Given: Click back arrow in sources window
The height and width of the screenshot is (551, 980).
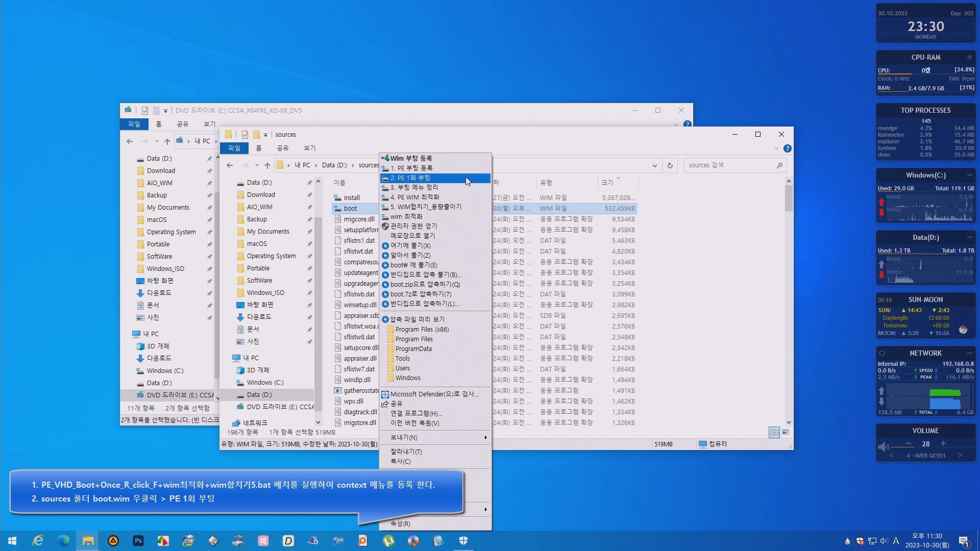Looking at the screenshot, I should [x=230, y=165].
